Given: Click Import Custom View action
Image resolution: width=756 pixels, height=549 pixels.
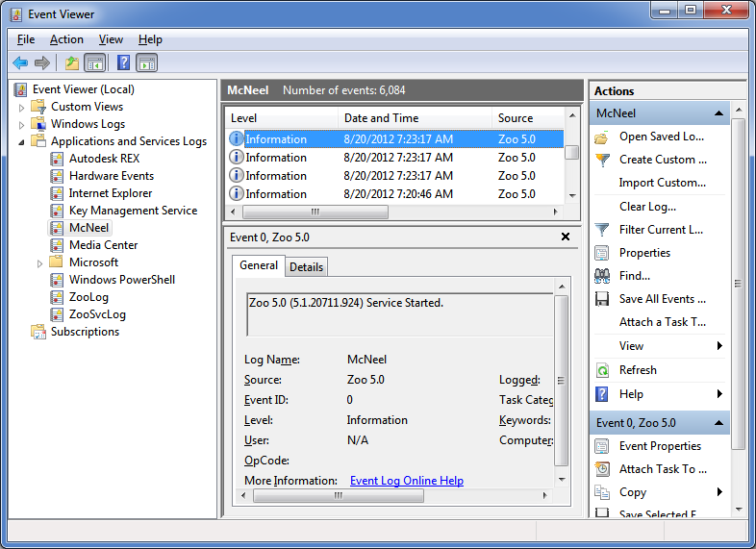Looking at the screenshot, I should pos(662,183).
